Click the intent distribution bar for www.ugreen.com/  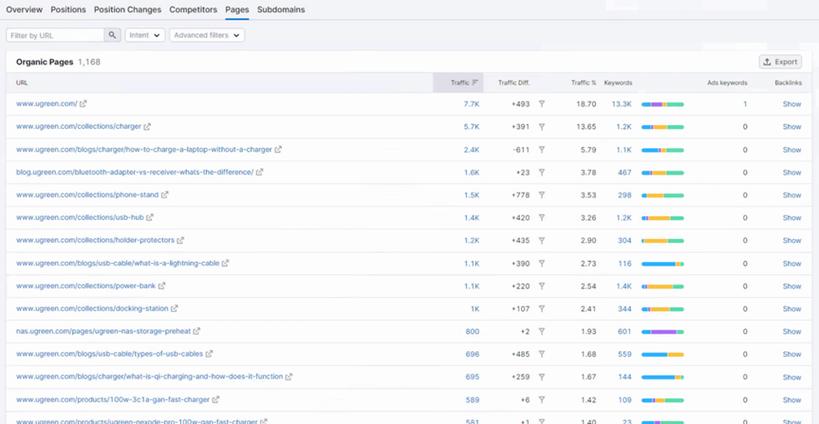pos(662,104)
